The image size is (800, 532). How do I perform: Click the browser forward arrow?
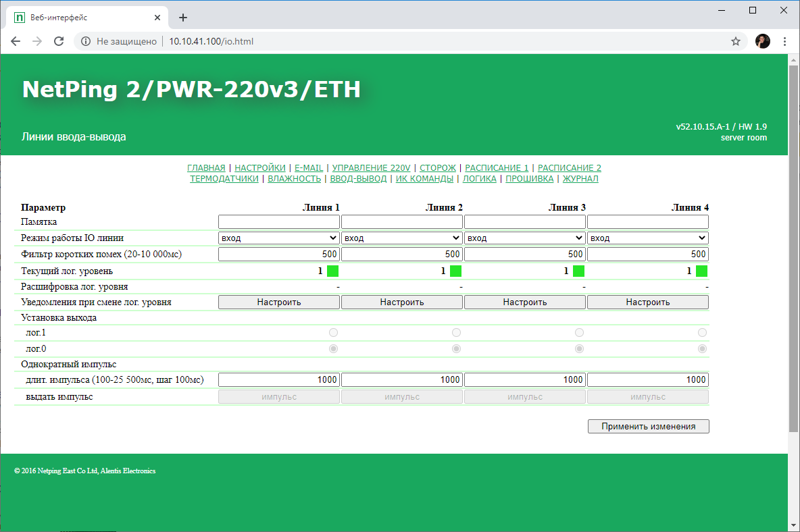coord(37,41)
